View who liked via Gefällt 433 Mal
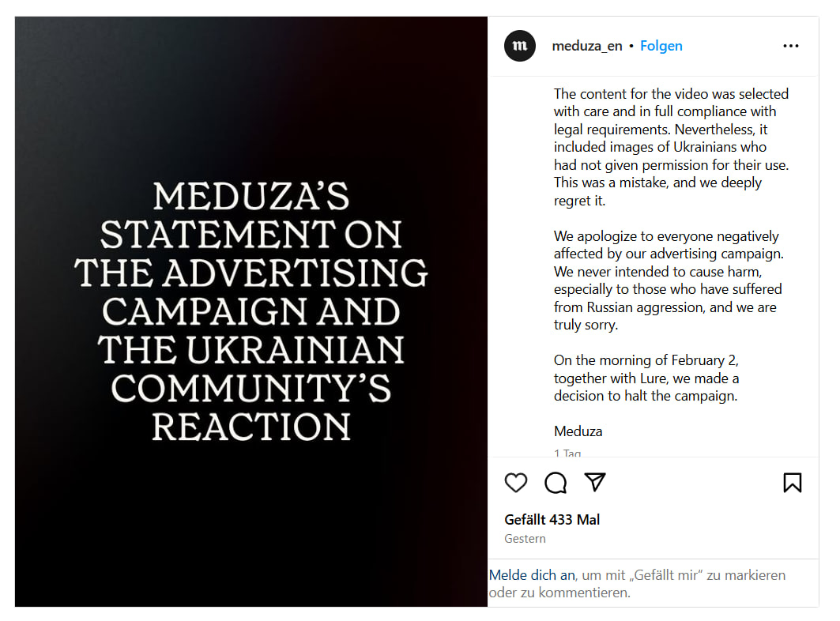Image resolution: width=840 pixels, height=621 pixels. click(552, 519)
